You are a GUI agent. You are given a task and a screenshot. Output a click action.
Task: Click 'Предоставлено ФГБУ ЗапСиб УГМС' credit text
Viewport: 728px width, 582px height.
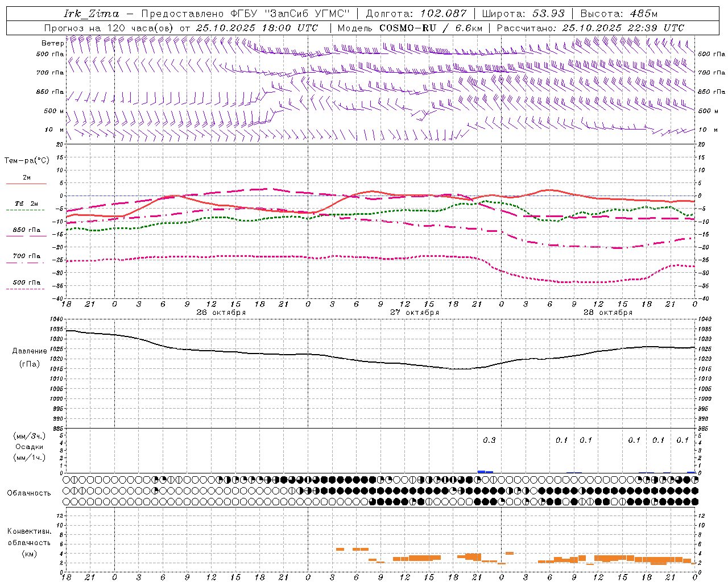(245, 14)
